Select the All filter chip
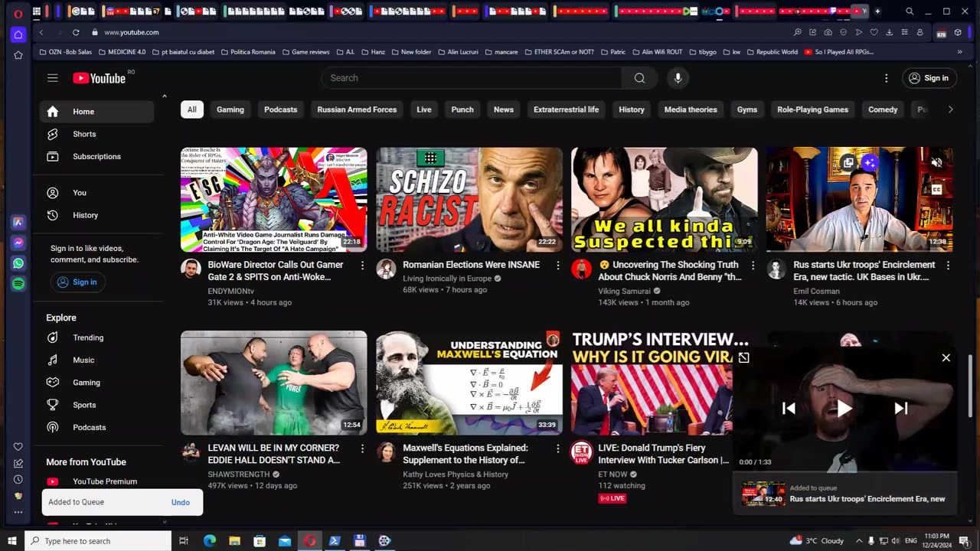The image size is (980, 551). click(x=192, y=109)
